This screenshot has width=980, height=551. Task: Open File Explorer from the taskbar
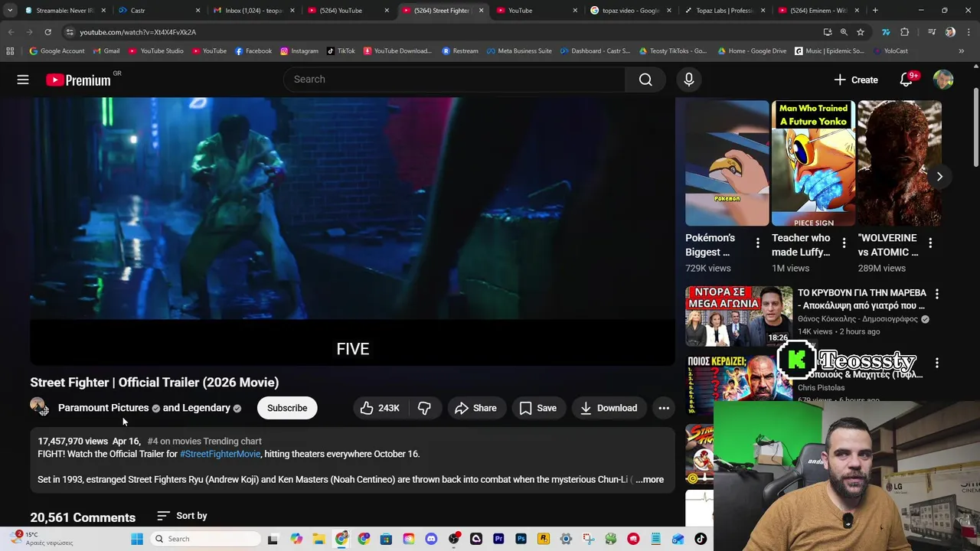(318, 539)
